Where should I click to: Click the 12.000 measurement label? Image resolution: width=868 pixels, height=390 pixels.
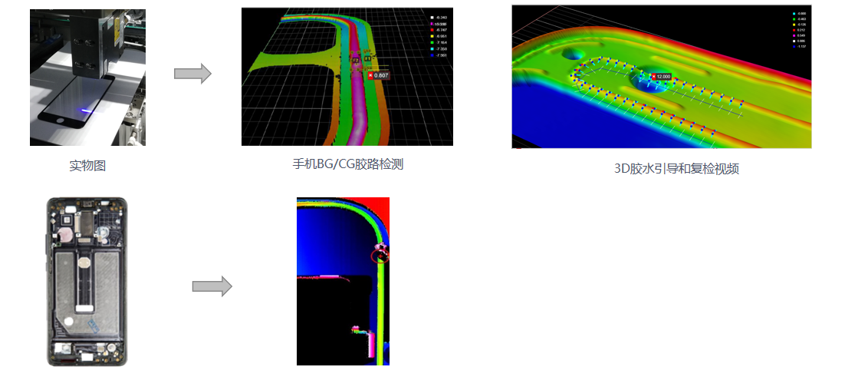pos(661,77)
